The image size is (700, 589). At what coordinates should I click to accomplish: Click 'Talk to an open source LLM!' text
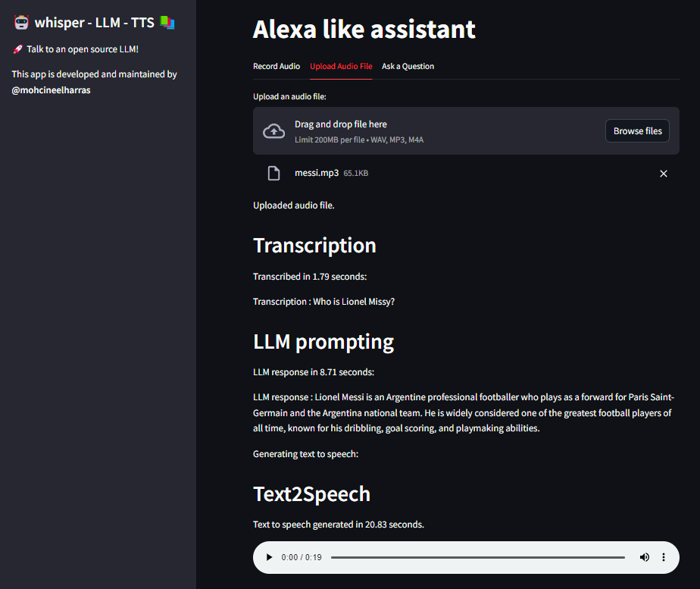point(83,49)
